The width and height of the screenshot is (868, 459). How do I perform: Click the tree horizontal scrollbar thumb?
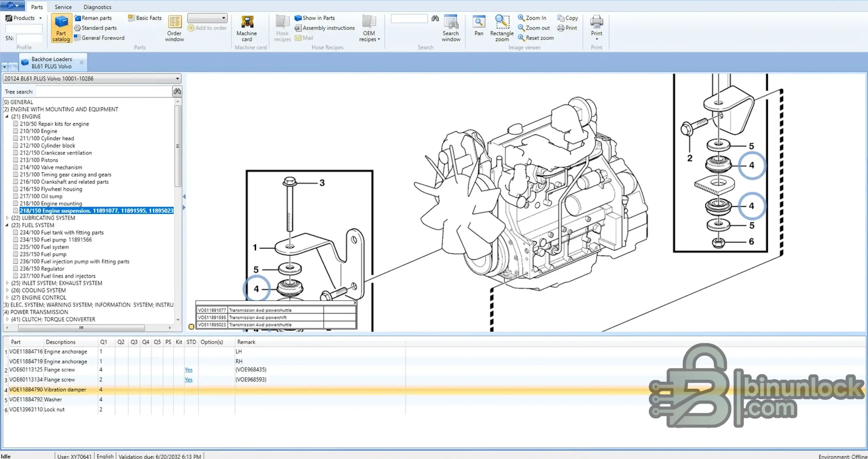81,328
